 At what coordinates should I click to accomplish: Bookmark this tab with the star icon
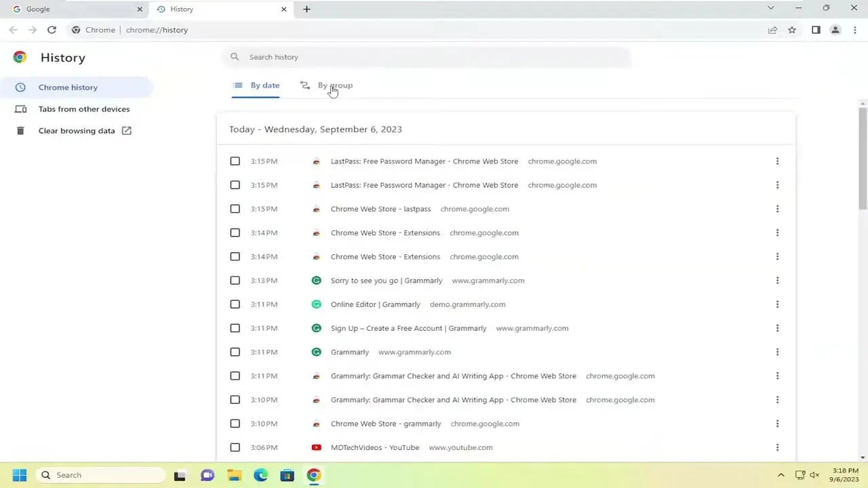[792, 30]
